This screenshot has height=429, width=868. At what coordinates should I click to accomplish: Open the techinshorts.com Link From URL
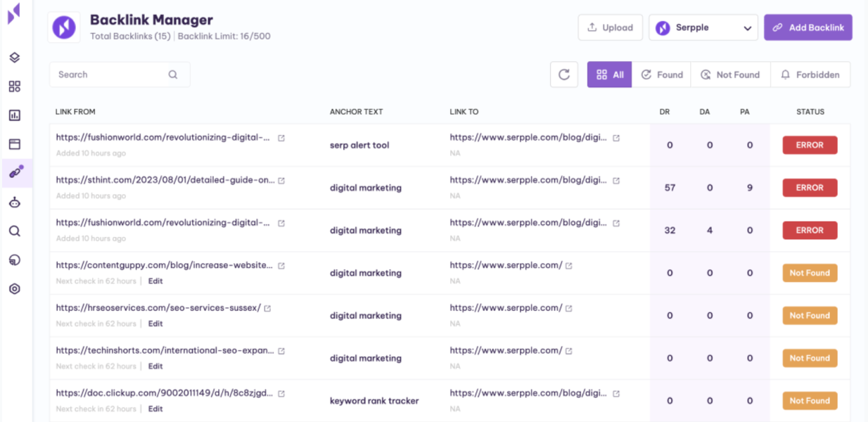click(165, 350)
